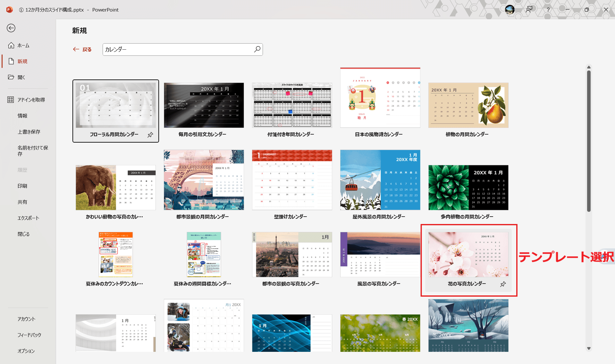Select the 毎月の引用文カレンダー template thumbnail
Screen dimensions: 615x364
tap(204, 105)
